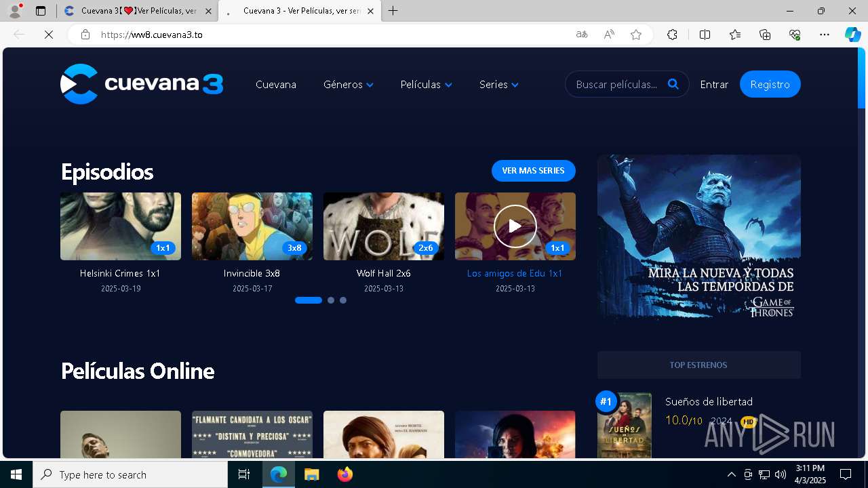The height and width of the screenshot is (488, 868).
Task: Select the Cuevana 3 - Ver Películas tab
Action: pos(299,11)
